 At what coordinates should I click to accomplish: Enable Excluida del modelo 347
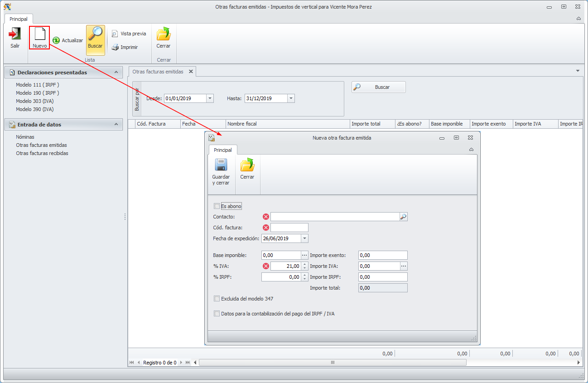217,299
